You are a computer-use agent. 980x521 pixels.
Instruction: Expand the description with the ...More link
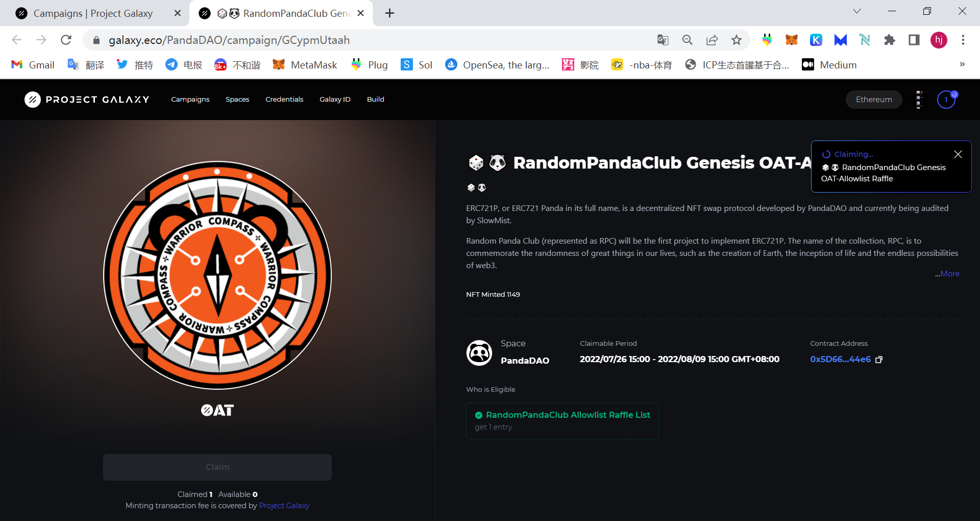pyautogui.click(x=947, y=274)
